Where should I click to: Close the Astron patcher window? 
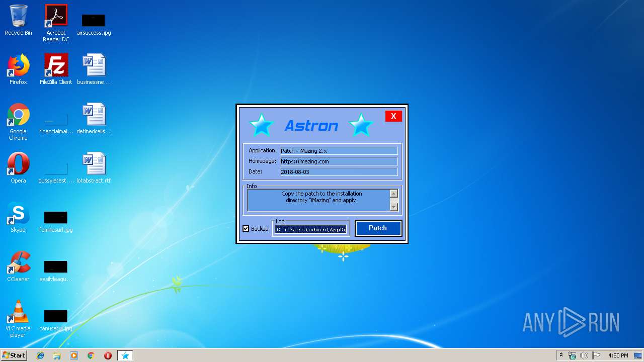point(393,116)
